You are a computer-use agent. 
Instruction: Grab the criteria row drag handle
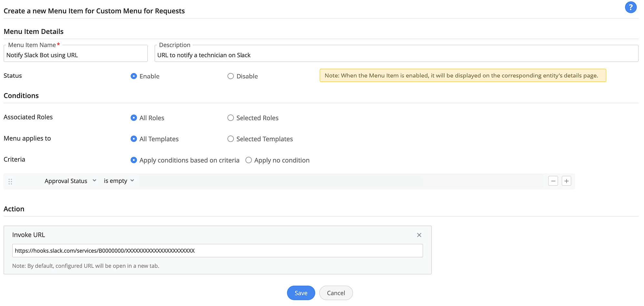tap(10, 182)
